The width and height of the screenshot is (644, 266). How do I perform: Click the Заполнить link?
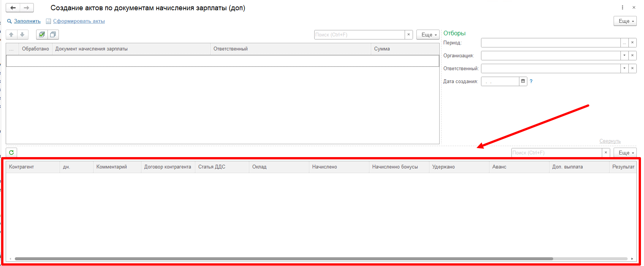tap(27, 21)
